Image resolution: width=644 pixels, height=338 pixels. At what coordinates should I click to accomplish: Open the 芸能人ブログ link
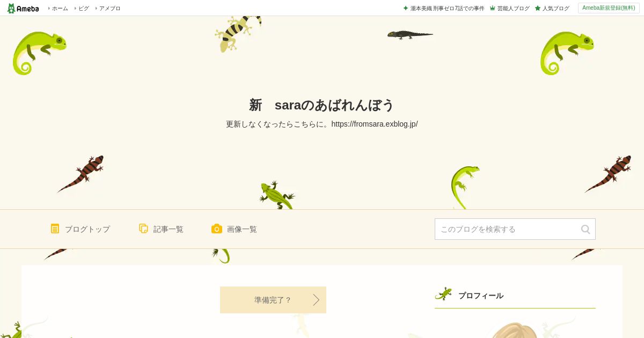513,8
